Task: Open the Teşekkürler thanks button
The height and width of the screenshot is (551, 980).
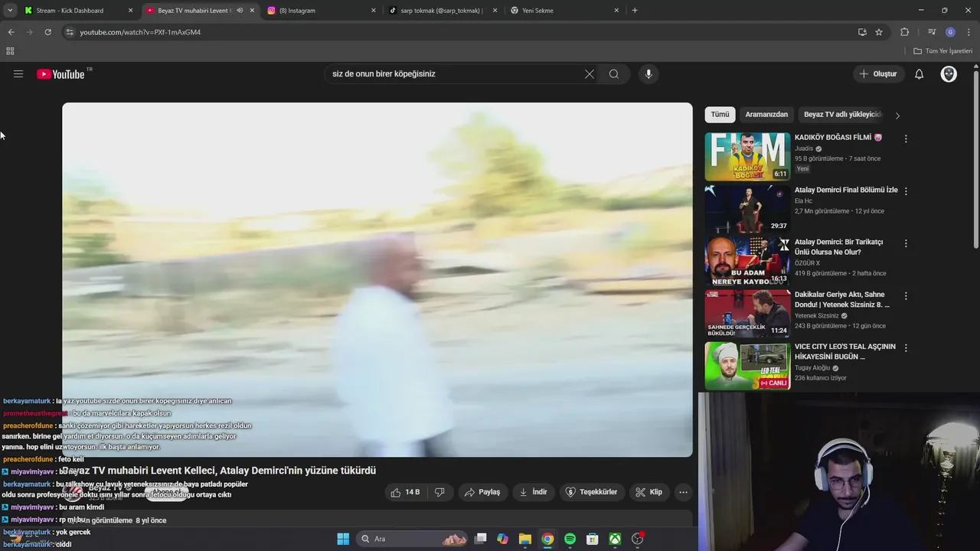Action: [x=591, y=492]
